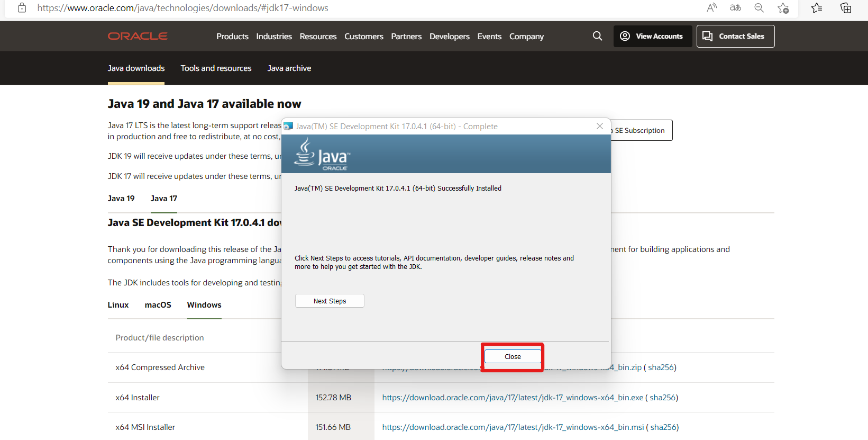
Task: Click the SE Subscription button
Action: tap(641, 130)
